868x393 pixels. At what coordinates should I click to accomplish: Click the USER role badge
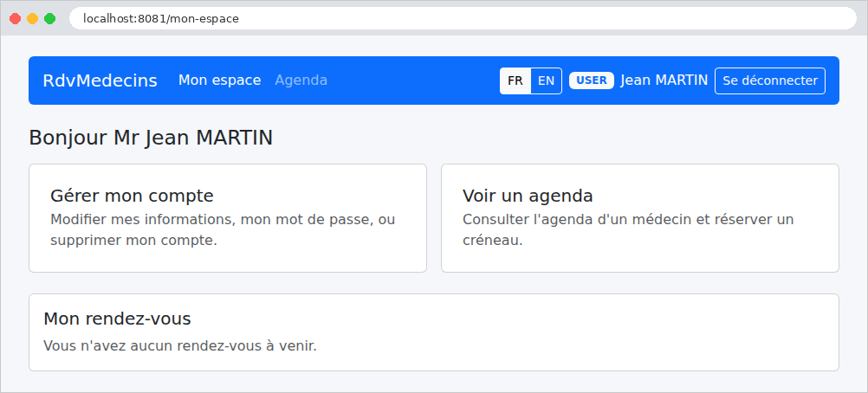(x=591, y=81)
